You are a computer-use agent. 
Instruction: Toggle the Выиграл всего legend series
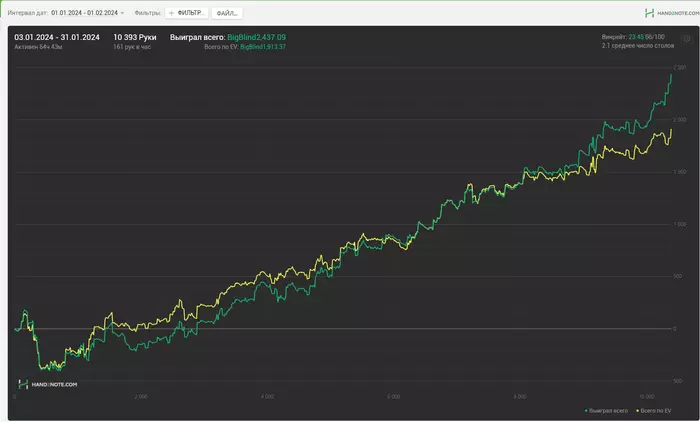coord(606,411)
